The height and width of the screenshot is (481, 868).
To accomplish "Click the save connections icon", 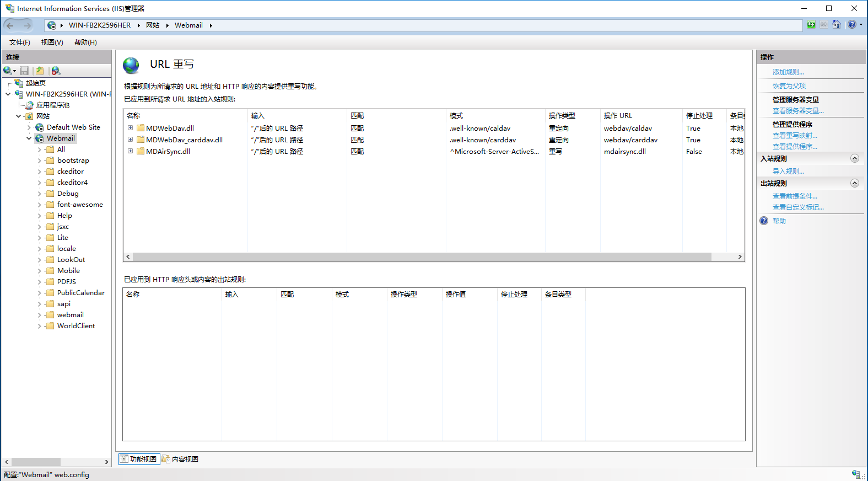I will point(24,71).
